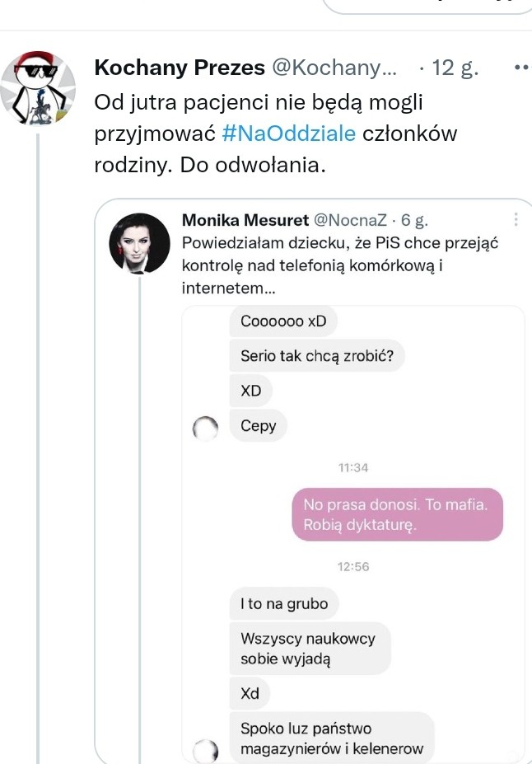
Task: Open quoted tweet text about PiS
Action: tap(340, 265)
